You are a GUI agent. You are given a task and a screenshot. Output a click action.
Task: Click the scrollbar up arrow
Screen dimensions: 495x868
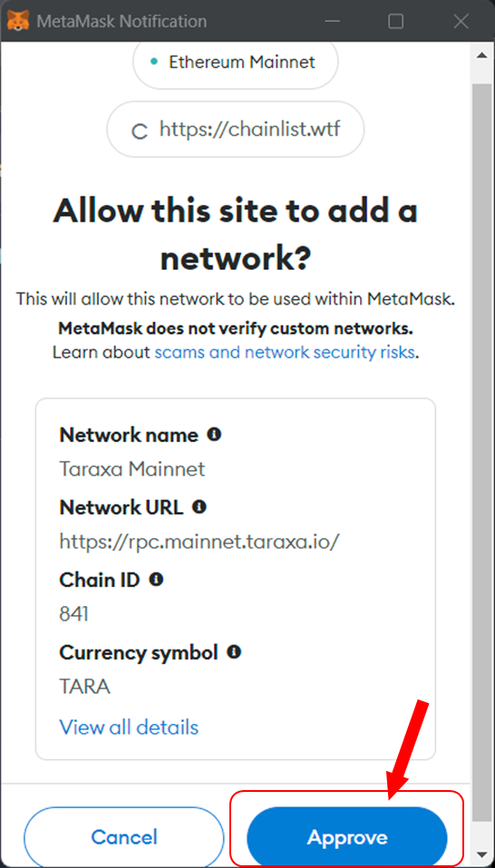[481, 54]
